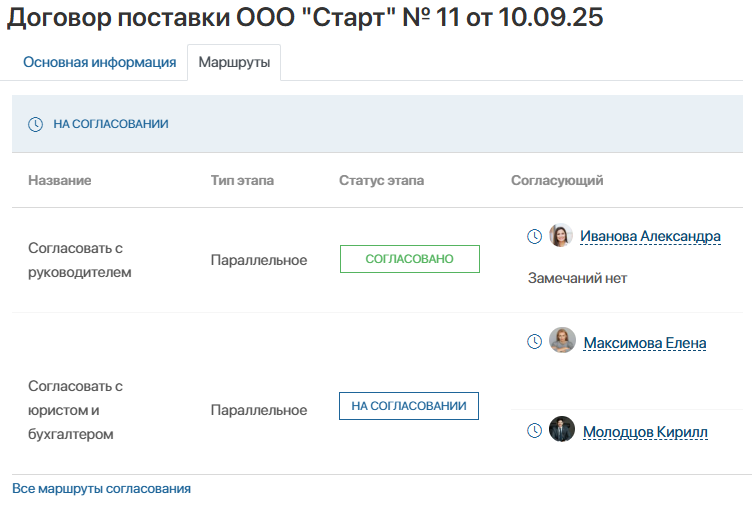Open Максимова Елена avatar photo

562,340
